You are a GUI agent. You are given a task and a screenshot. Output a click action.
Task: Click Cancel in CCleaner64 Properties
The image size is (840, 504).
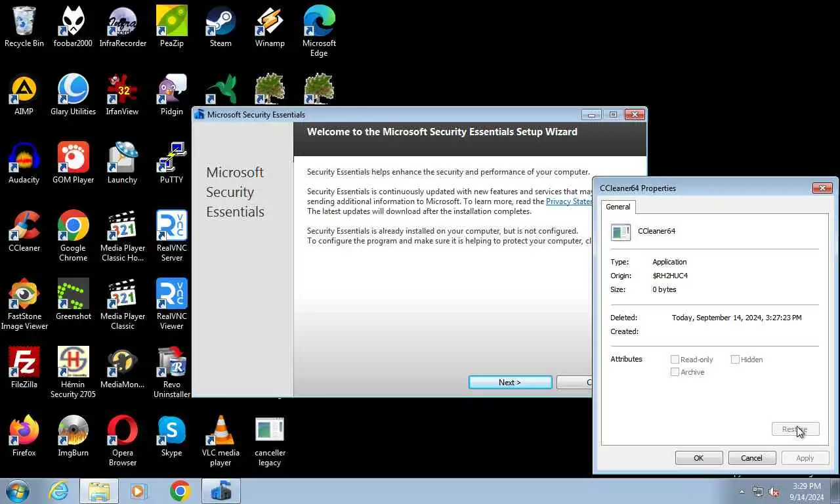pos(751,458)
